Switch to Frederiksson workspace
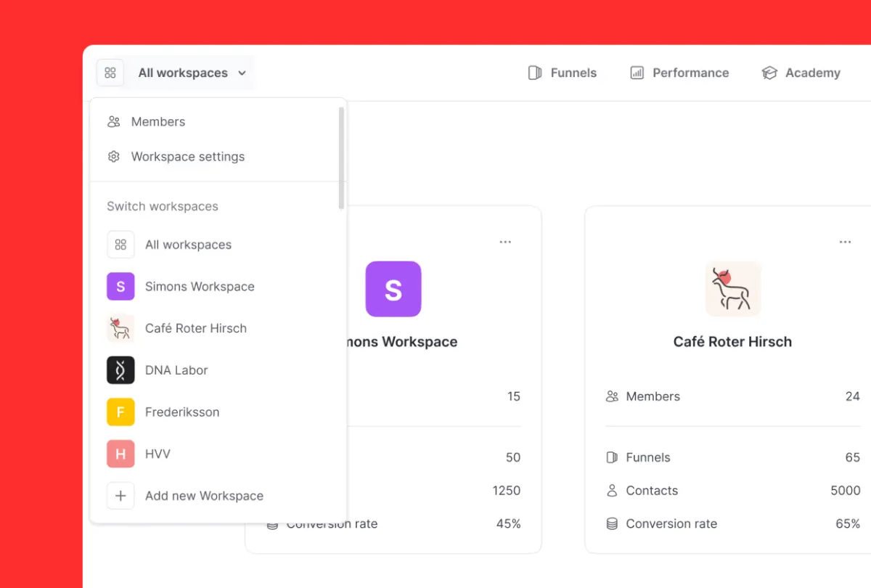Screen dimensions: 871x588 coord(215,412)
